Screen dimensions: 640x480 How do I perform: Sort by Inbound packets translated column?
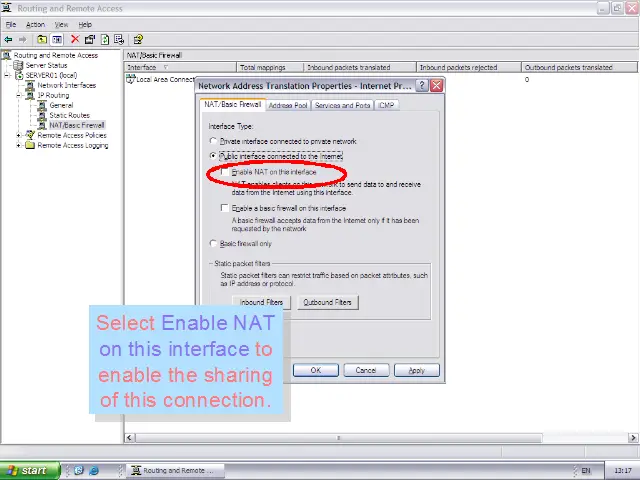360,67
